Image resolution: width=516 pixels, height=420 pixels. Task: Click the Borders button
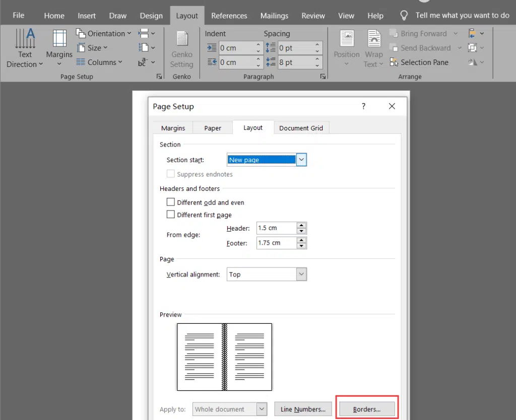pos(366,409)
